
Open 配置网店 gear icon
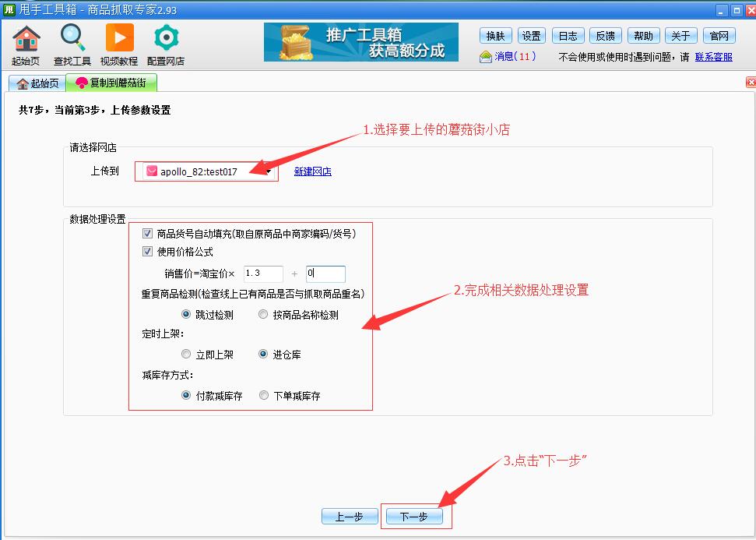tap(166, 44)
